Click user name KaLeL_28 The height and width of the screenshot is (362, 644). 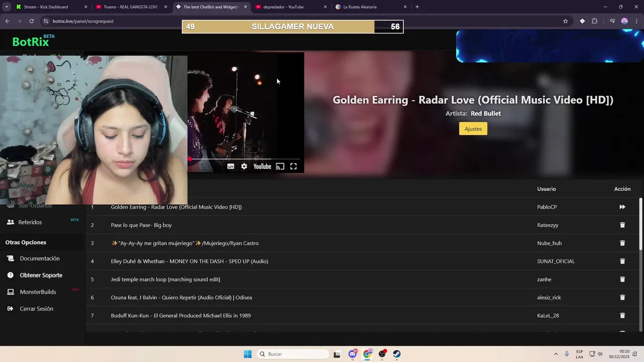[x=548, y=316]
